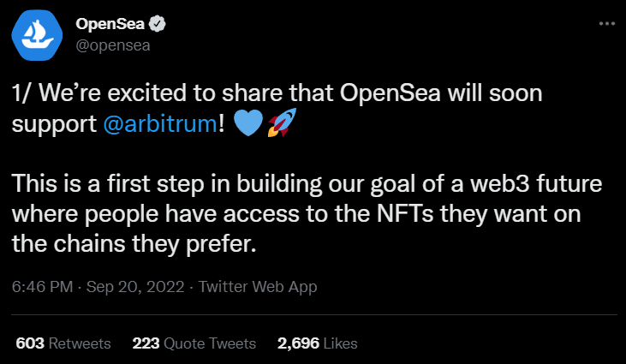Screen dimensions: 626x364
Task: View the 603 Retweets list
Action: (63, 343)
